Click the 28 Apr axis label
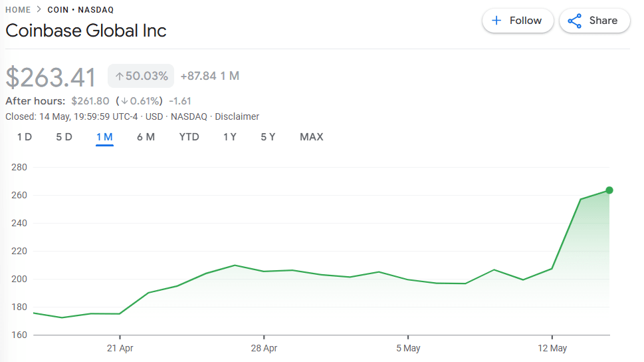Image resolution: width=644 pixels, height=362 pixels. click(x=264, y=348)
